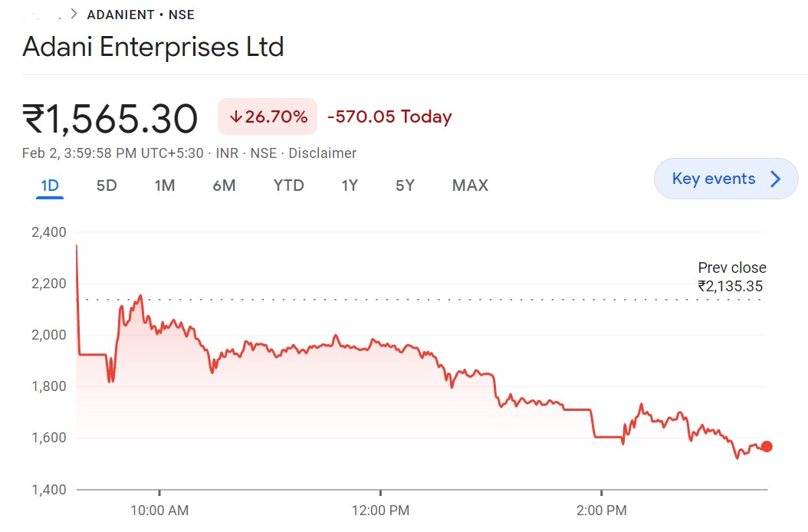Switch to the 5D chart tab

106,185
